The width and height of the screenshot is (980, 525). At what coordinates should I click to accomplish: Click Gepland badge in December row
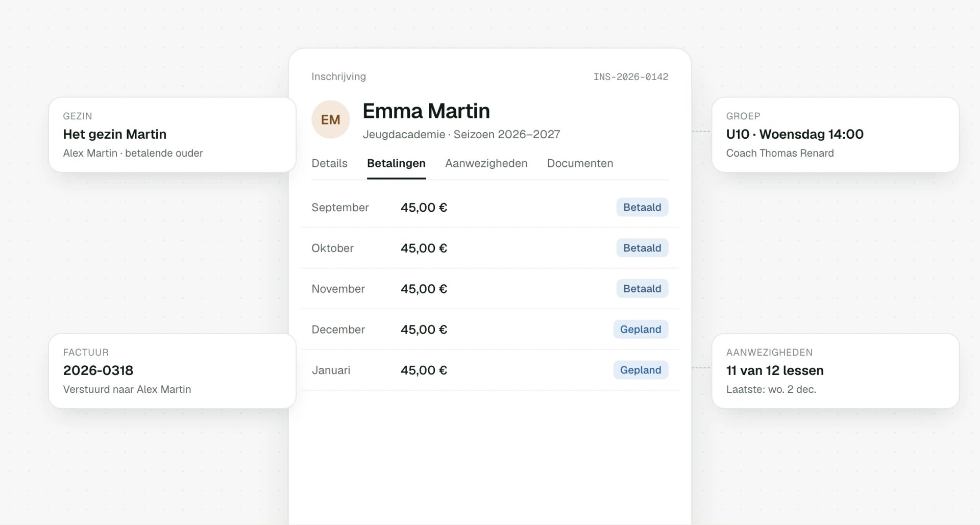pyautogui.click(x=641, y=330)
